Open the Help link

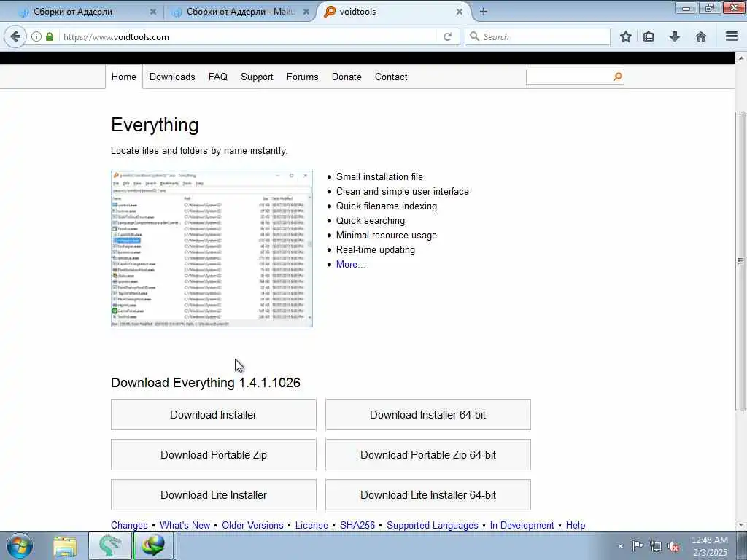point(576,525)
